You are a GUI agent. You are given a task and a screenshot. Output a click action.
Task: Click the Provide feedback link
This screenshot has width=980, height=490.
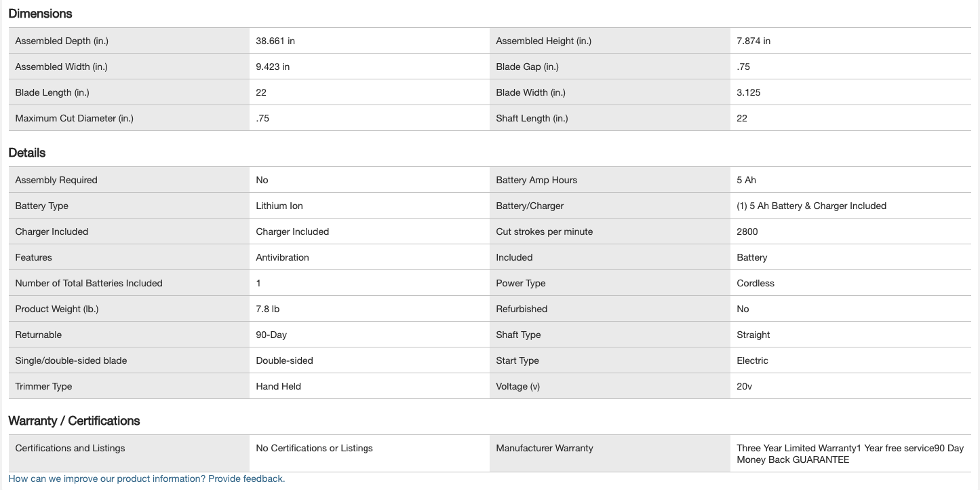[x=246, y=478]
